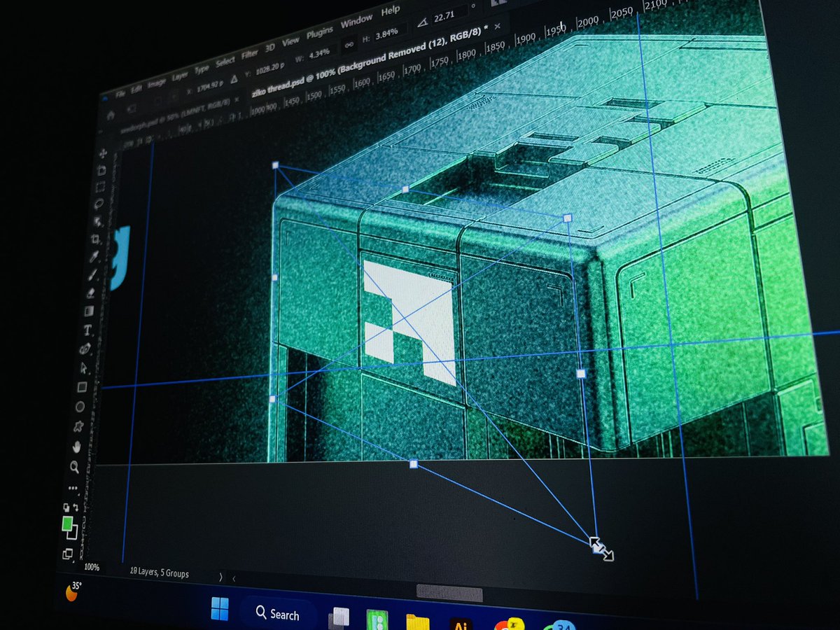Select the Zoom magnifier tool
840x630 pixels.
[x=74, y=468]
